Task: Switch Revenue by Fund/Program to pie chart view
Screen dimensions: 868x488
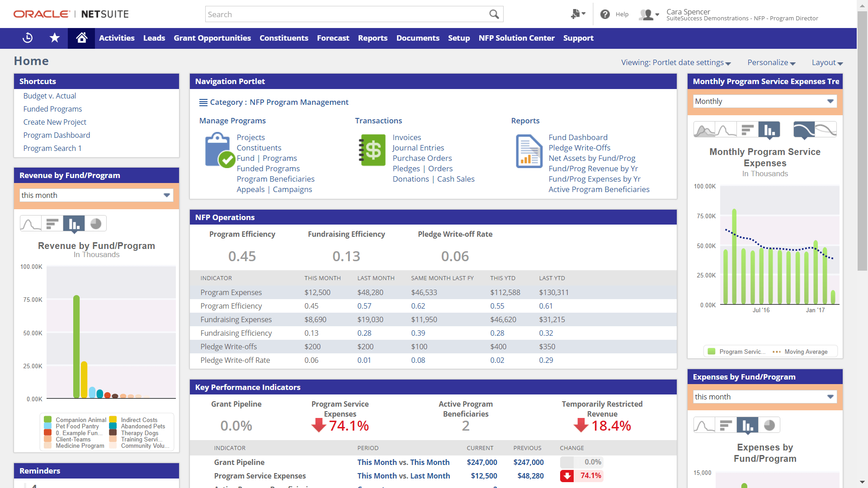Action: point(95,223)
